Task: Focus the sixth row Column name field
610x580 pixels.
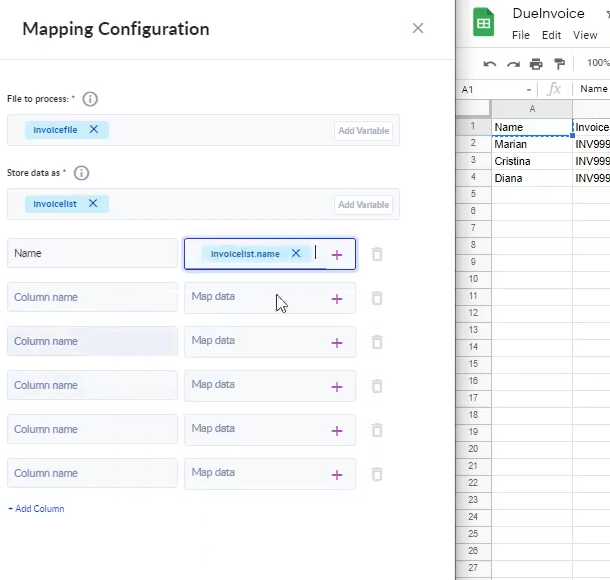Action: [92, 473]
